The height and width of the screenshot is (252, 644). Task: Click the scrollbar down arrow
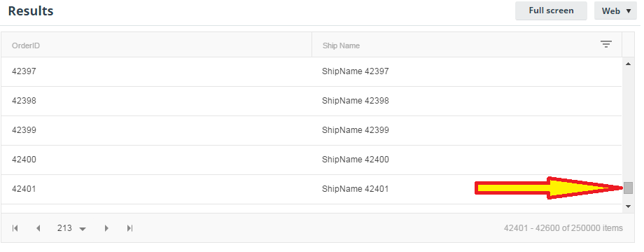pos(628,206)
